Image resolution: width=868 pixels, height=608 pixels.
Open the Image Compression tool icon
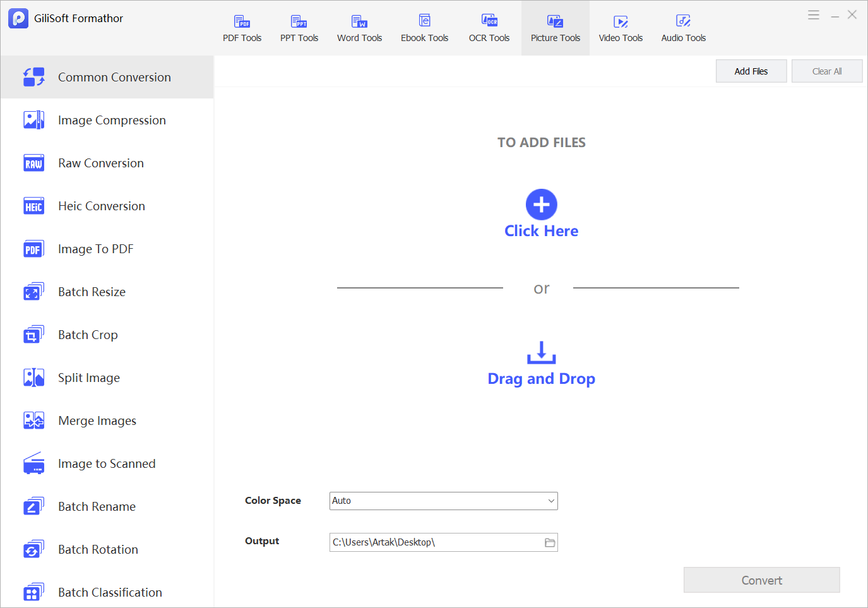[33, 120]
